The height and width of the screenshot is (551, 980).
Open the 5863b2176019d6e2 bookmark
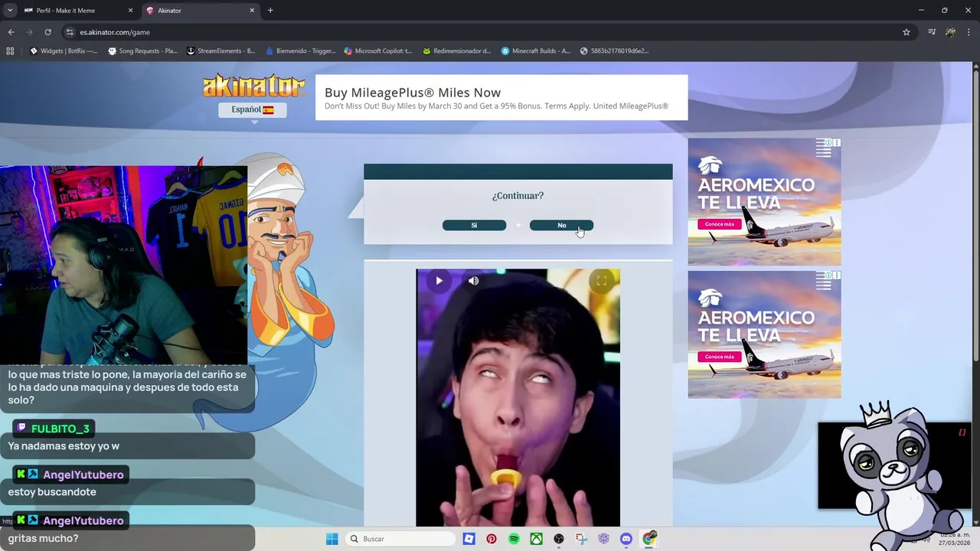(x=614, y=51)
